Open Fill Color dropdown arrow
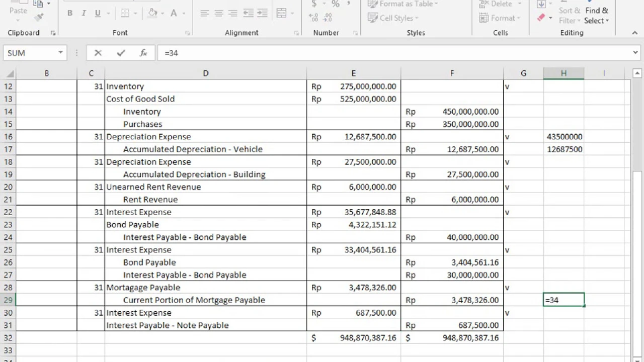 click(x=164, y=14)
